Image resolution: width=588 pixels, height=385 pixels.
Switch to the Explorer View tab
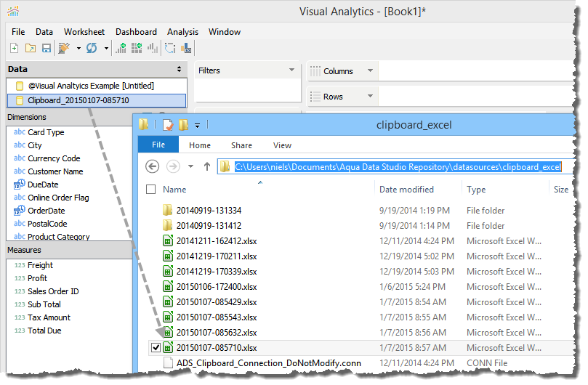click(x=283, y=145)
